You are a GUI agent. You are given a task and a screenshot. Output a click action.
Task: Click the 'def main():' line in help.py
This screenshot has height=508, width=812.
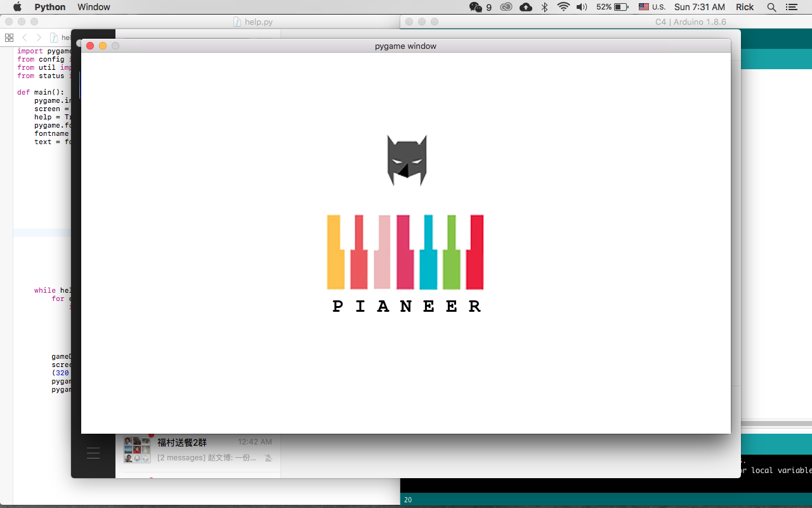click(41, 92)
